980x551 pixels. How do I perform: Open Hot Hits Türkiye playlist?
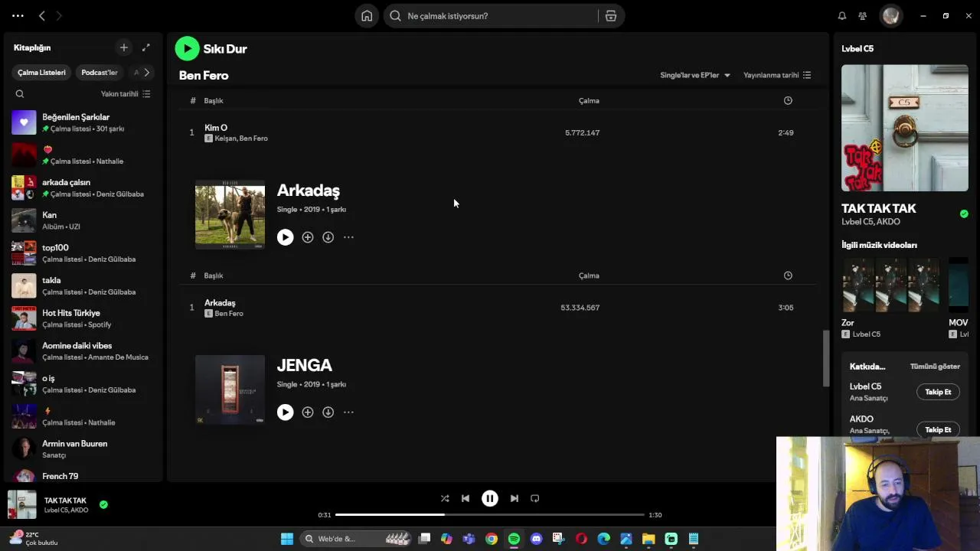(83, 318)
